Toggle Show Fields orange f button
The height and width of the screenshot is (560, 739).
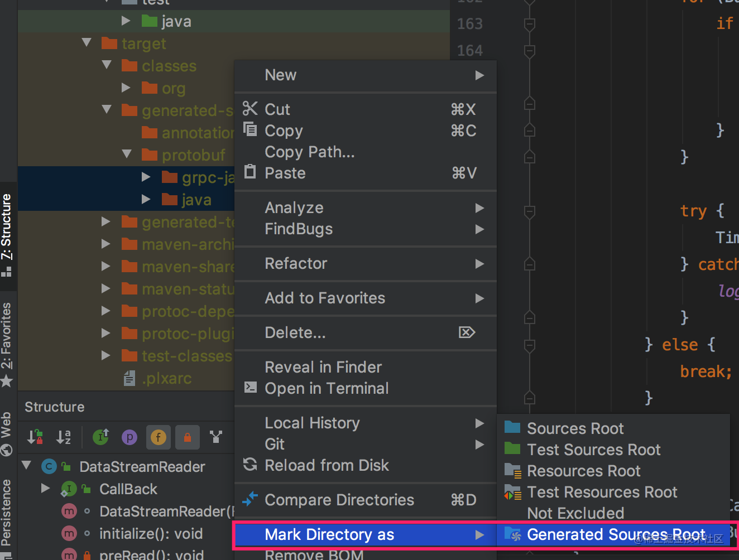[159, 437]
